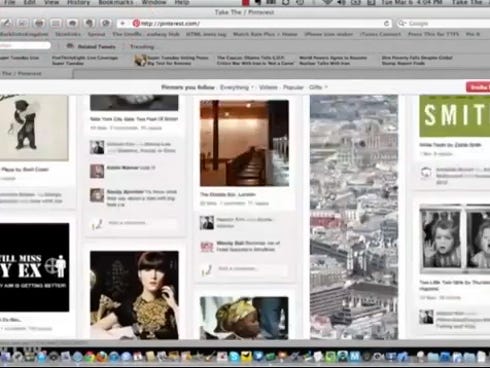Click the Popular link
Screen dimensions: 490x368
[293, 87]
